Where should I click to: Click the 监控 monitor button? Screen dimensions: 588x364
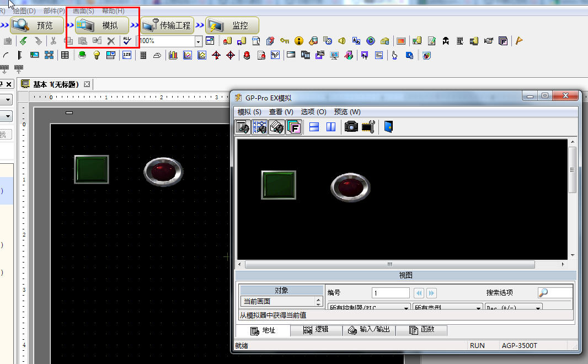232,25
